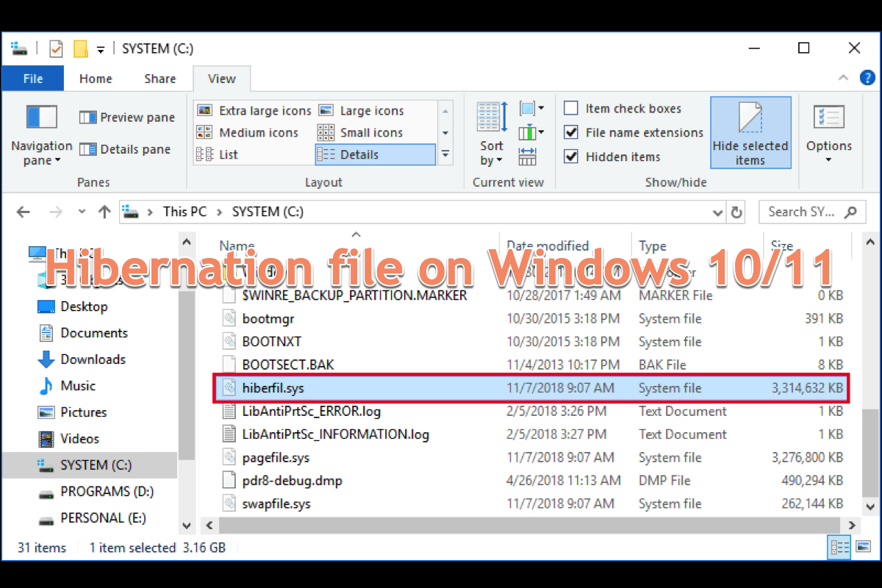Select the BOOTSECT.BAK file
Image resolution: width=882 pixels, height=588 pixels.
(x=288, y=365)
